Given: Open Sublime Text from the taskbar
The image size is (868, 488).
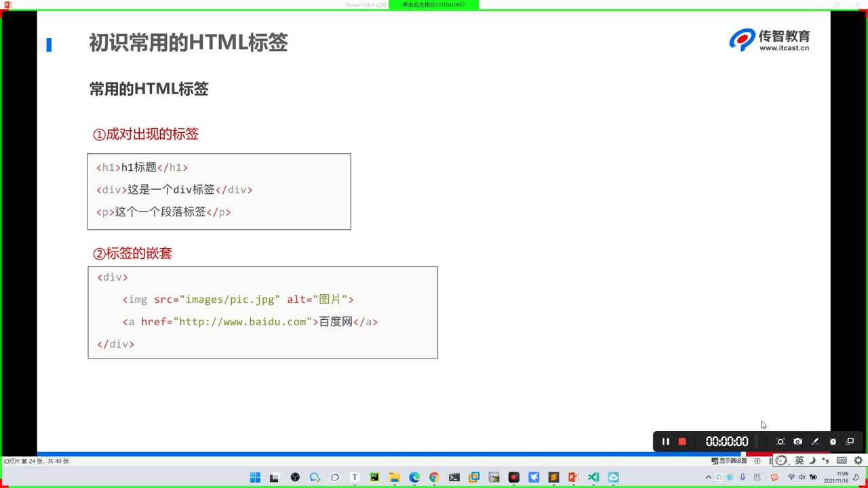Looking at the screenshot, I should 553,477.
